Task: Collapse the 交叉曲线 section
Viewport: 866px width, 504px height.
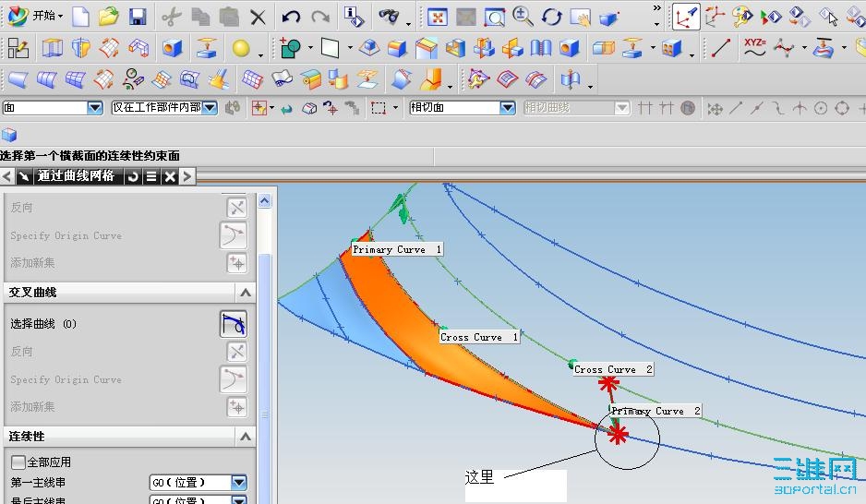Action: (246, 293)
